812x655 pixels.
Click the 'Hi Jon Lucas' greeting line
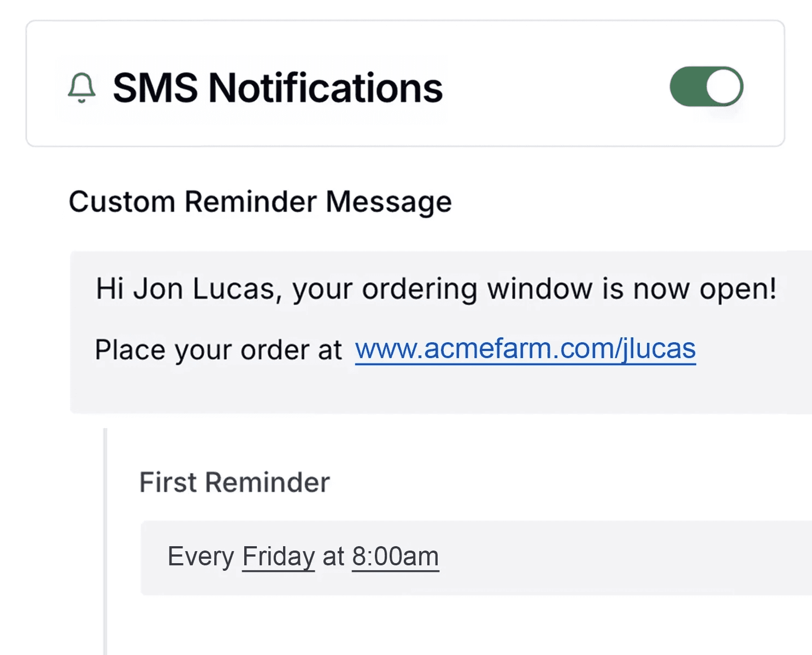pyautogui.click(x=436, y=289)
